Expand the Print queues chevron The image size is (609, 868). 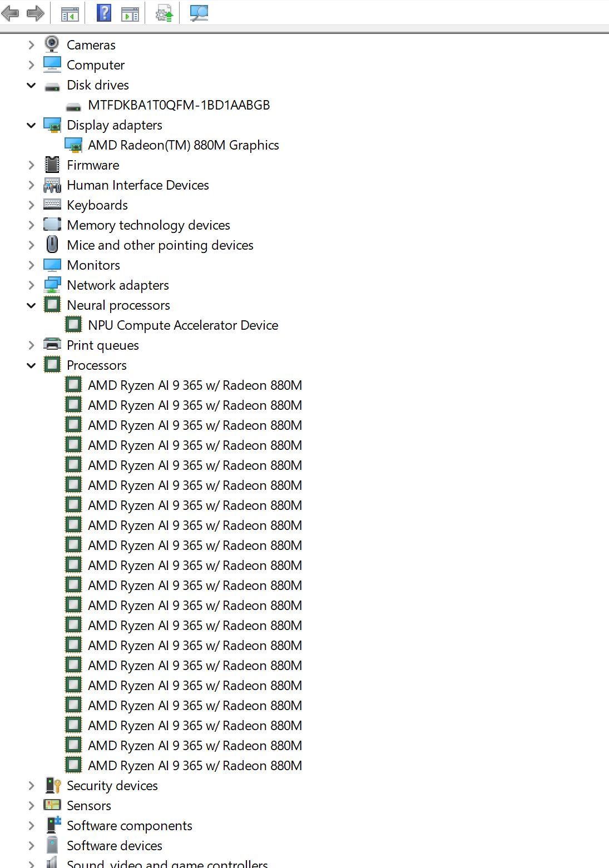31,345
